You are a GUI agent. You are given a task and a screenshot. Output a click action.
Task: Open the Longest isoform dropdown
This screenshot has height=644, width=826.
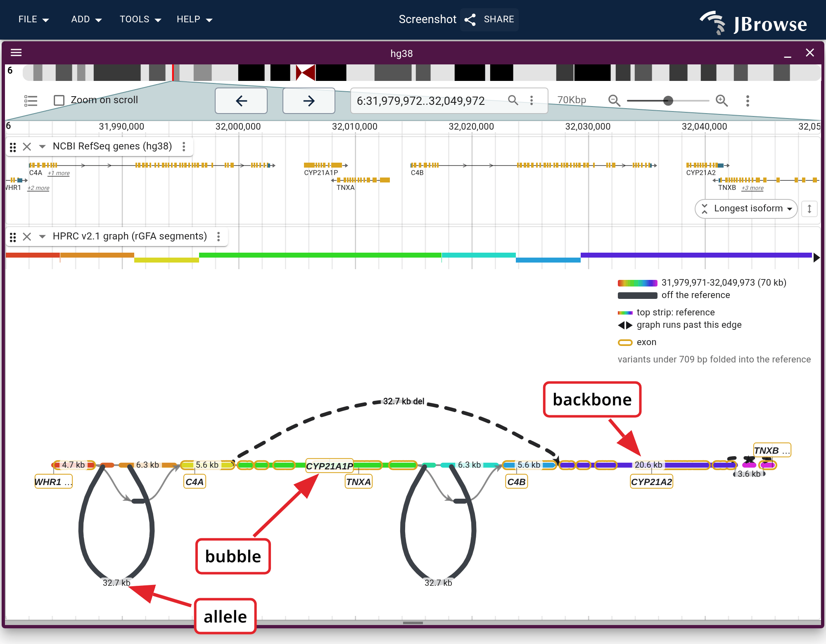(746, 208)
